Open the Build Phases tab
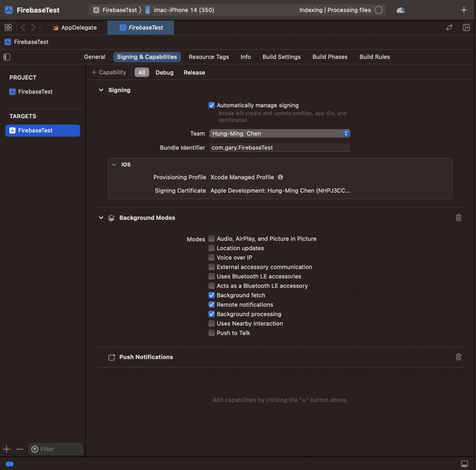Screen dimensions: 476x470 pos(330,57)
